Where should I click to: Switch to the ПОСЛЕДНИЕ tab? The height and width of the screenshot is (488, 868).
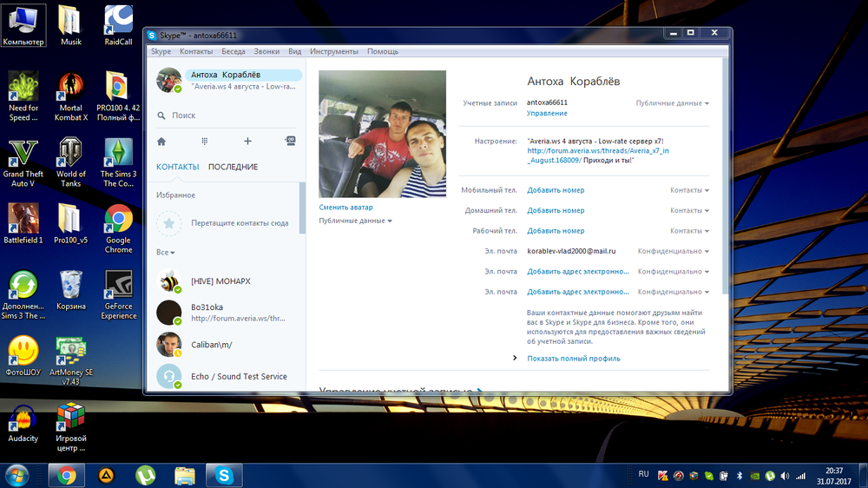[x=233, y=167]
